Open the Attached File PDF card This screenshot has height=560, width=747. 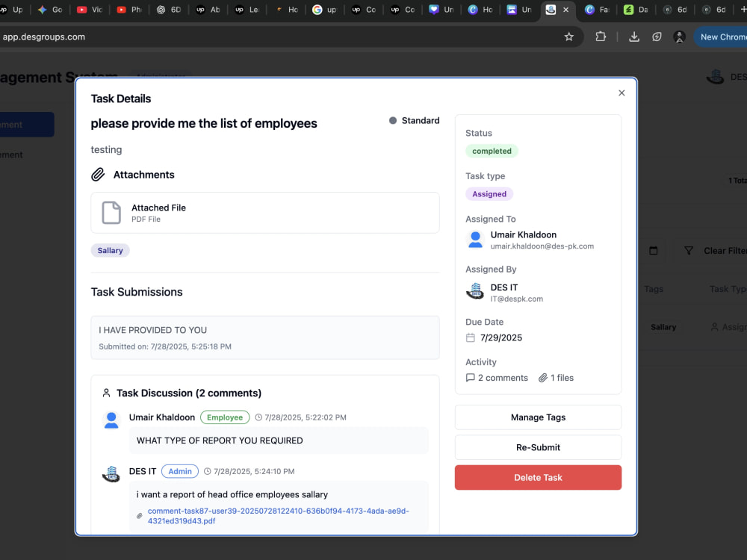265,213
